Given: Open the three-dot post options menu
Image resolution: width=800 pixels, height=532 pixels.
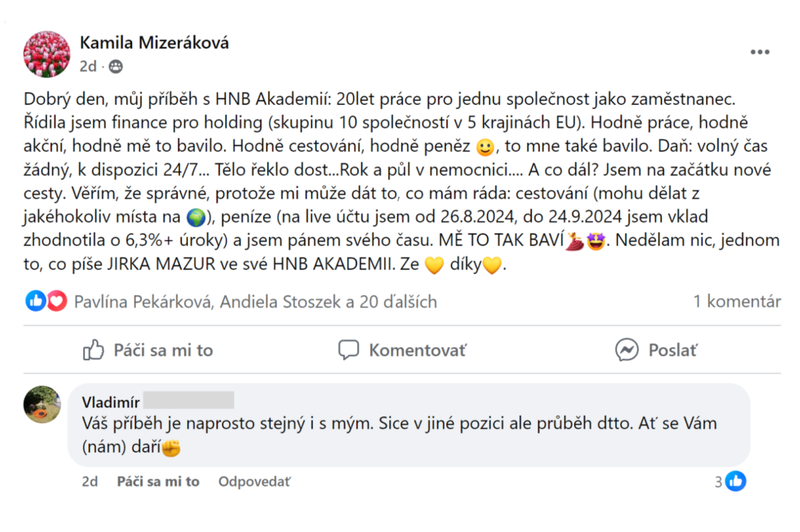Looking at the screenshot, I should click(760, 53).
